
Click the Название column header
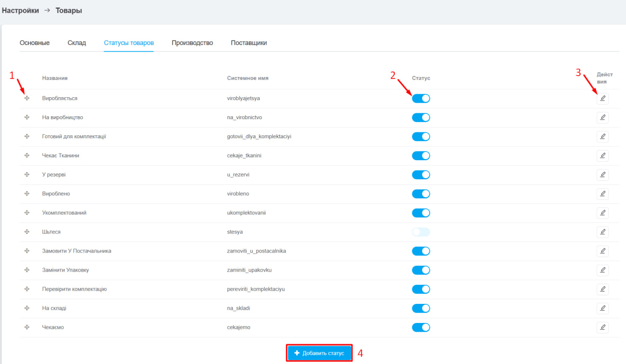(x=55, y=78)
